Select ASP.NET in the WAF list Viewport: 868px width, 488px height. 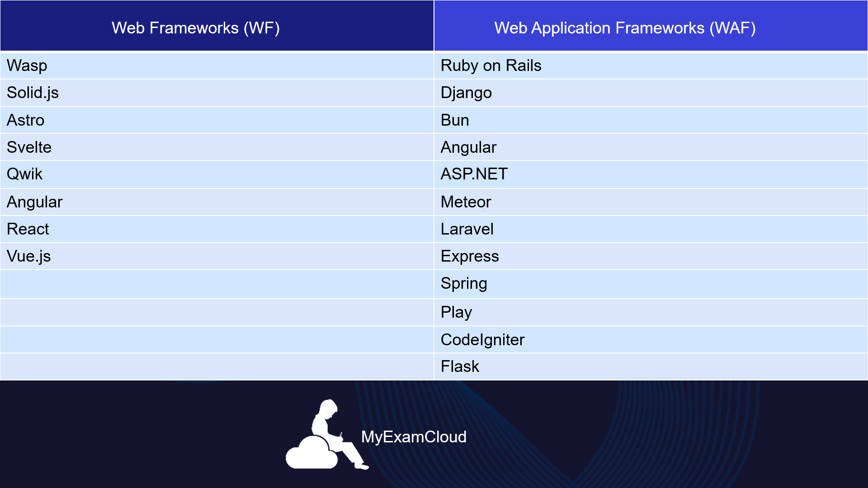point(474,174)
